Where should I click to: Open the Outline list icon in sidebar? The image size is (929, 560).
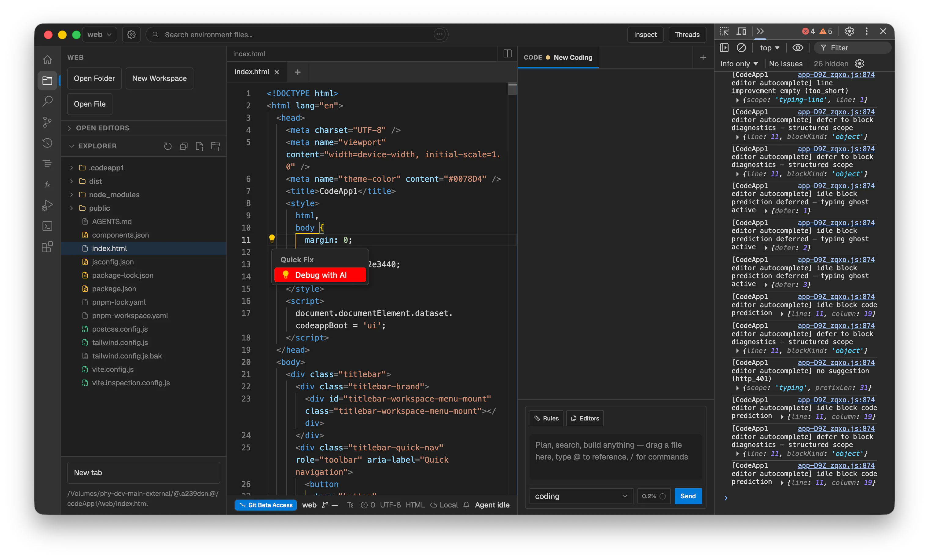(x=47, y=163)
